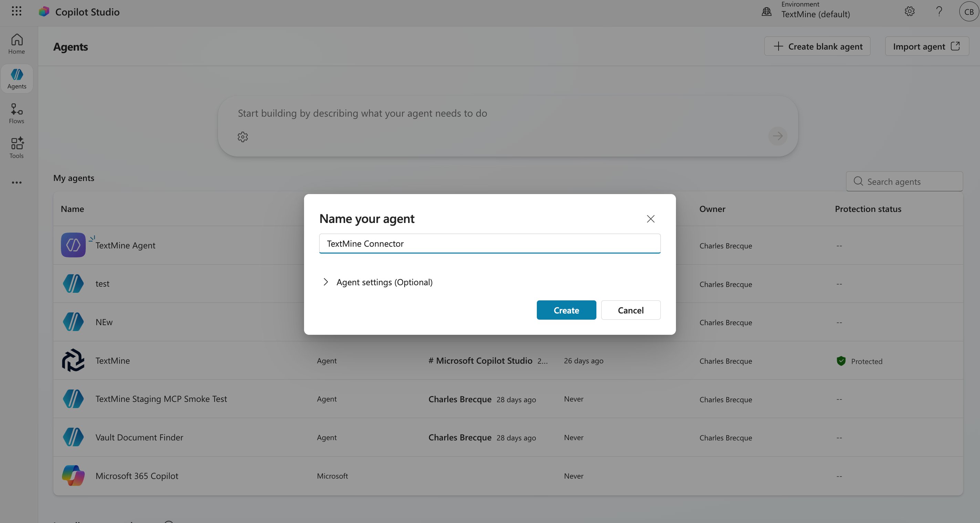Screen dimensions: 980x523
Task: Open the Tools sidebar item
Action: [17, 148]
